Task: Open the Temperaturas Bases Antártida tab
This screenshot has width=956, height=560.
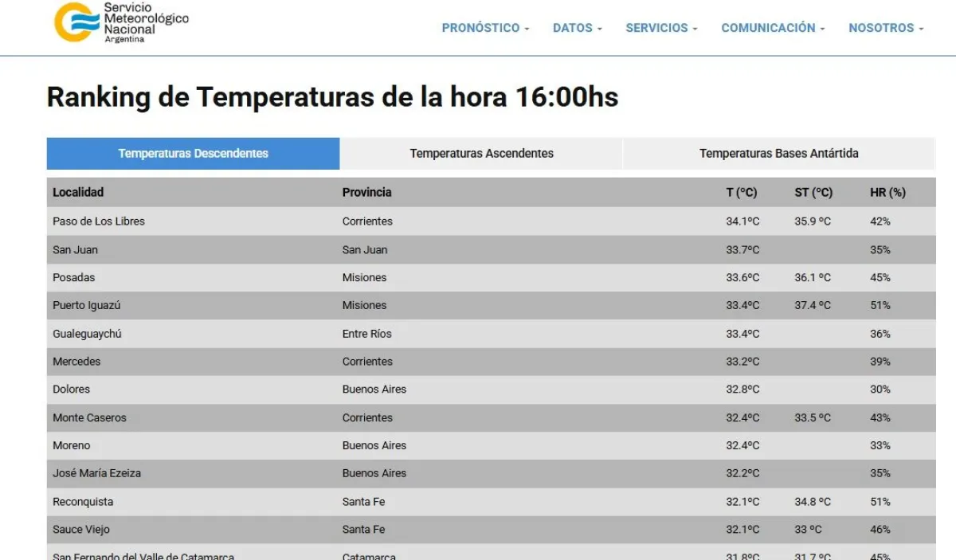Action: (x=778, y=154)
